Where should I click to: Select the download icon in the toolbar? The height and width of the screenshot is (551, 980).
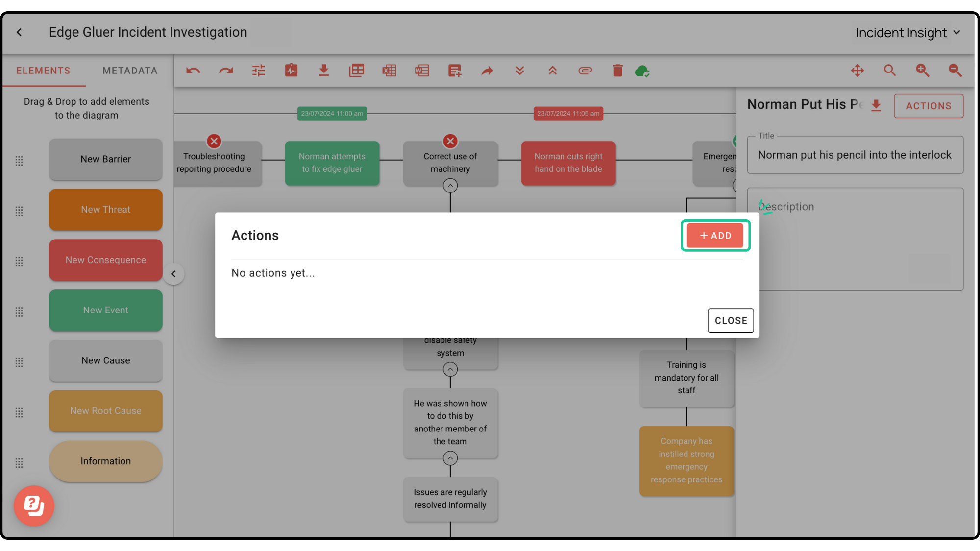pos(324,71)
